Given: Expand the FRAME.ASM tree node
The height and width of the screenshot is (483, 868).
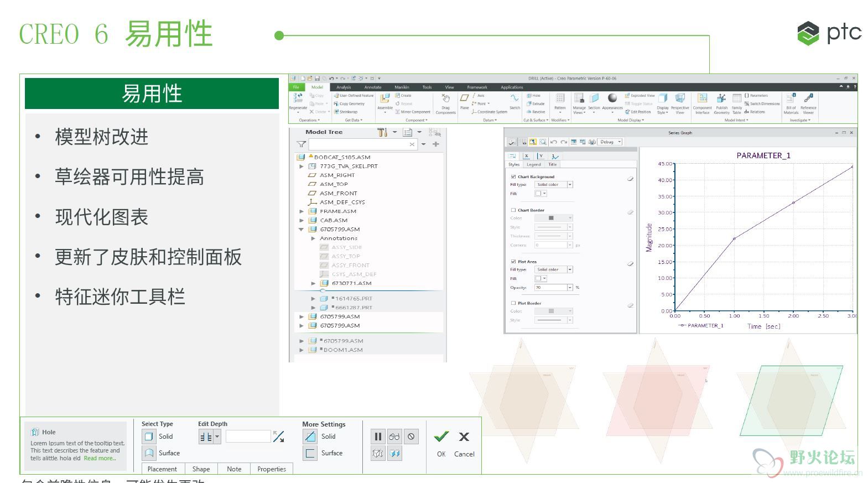Looking at the screenshot, I should pos(302,211).
